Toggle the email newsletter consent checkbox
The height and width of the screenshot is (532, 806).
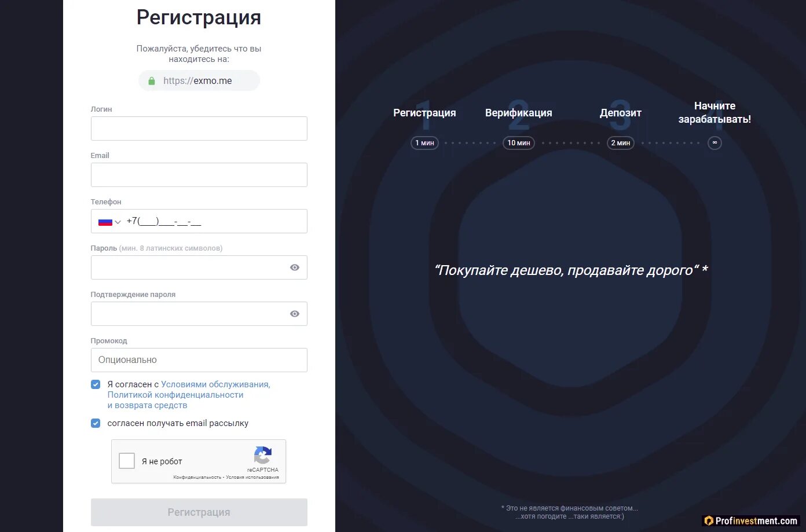[96, 423]
